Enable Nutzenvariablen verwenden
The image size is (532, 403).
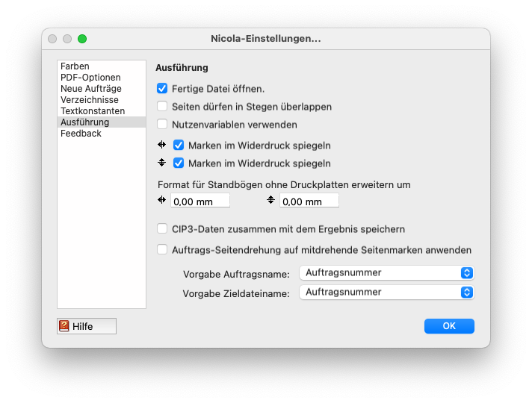tap(162, 125)
